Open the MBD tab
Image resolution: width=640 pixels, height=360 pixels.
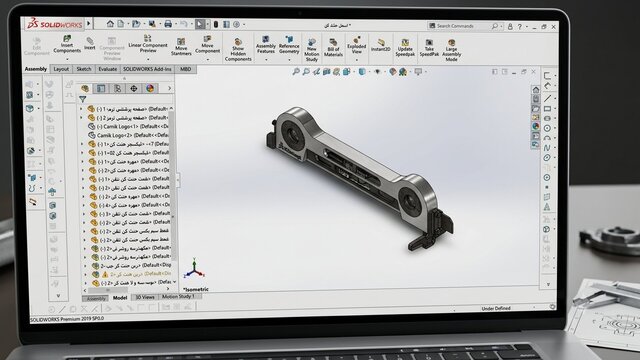[185, 69]
